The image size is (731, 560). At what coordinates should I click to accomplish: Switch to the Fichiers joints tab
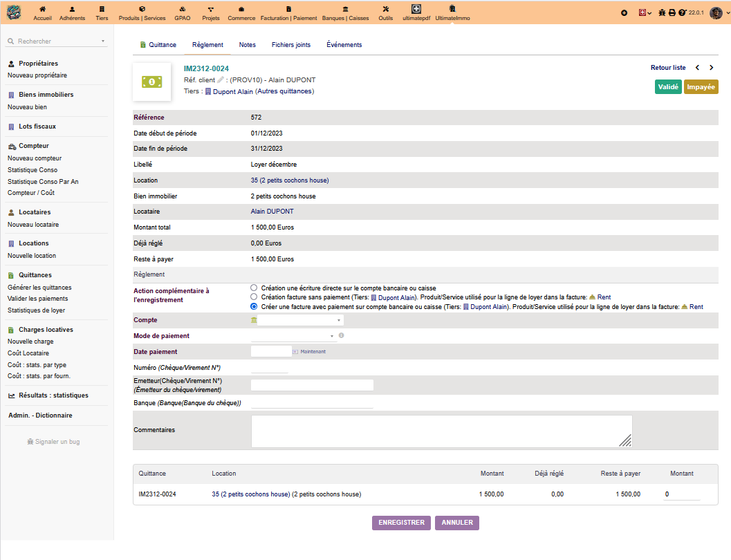click(291, 45)
